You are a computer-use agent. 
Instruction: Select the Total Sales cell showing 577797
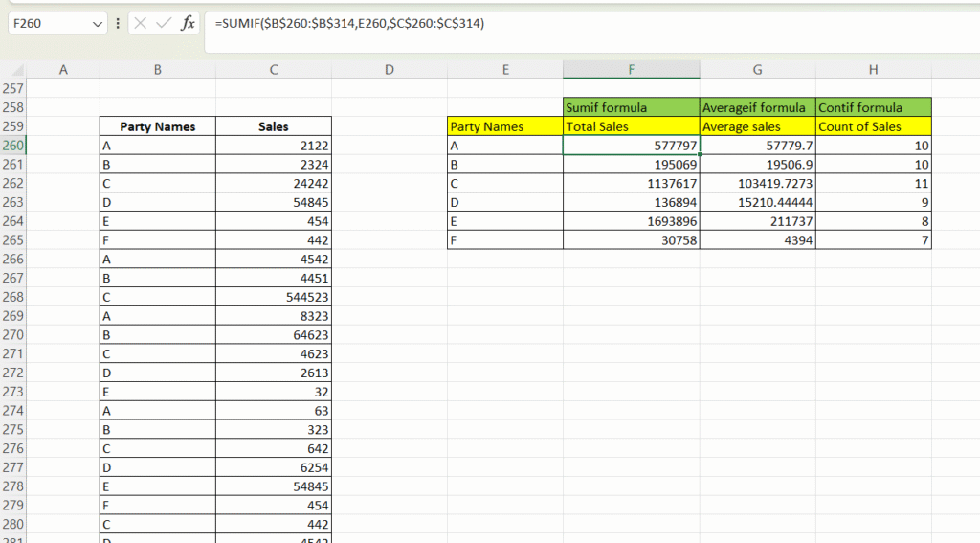tap(631, 146)
